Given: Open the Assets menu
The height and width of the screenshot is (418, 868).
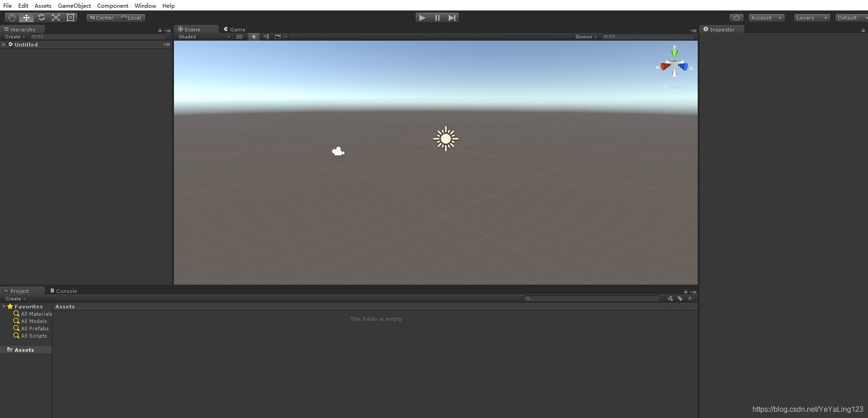Looking at the screenshot, I should (43, 5).
